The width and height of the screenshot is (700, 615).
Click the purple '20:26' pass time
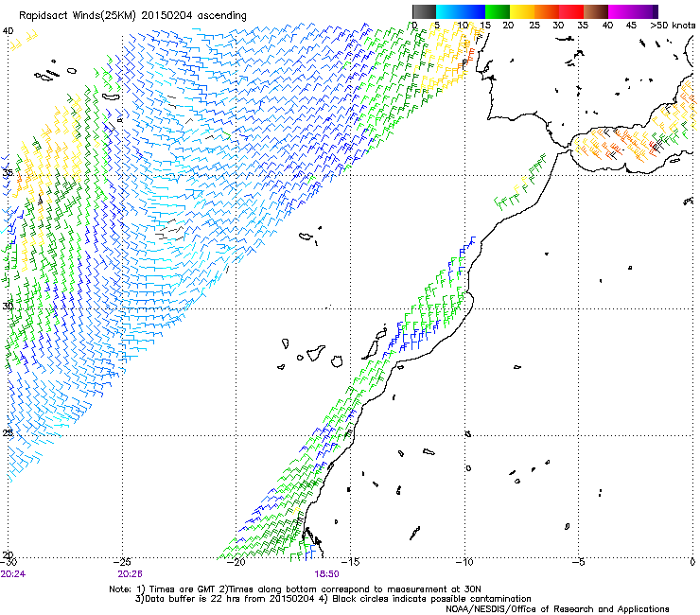(130, 574)
